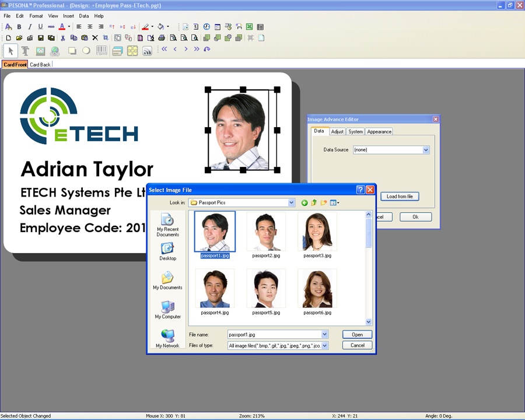Switch to the Adjust tab
The image size is (525, 420).
click(x=337, y=132)
